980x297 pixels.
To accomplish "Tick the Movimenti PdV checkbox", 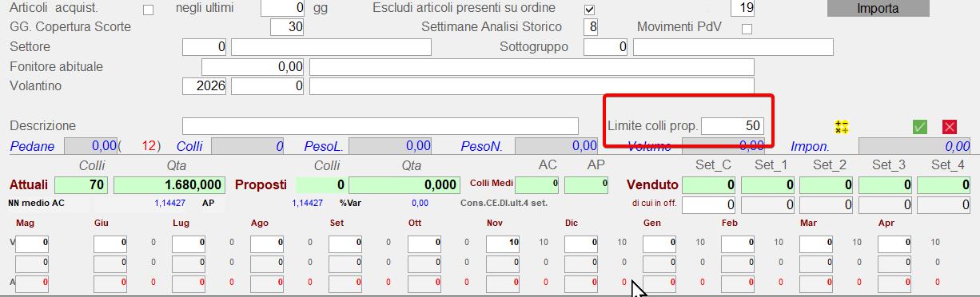I will coord(747,29).
